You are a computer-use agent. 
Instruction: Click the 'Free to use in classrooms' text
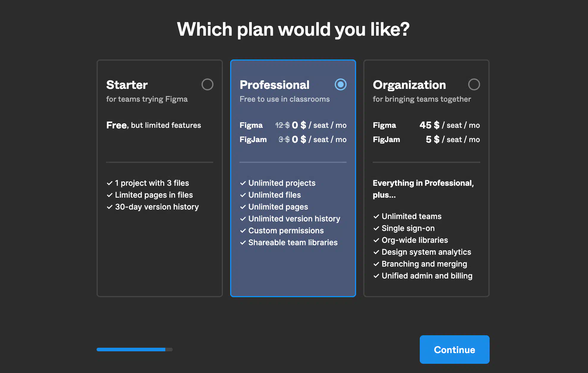(x=284, y=99)
